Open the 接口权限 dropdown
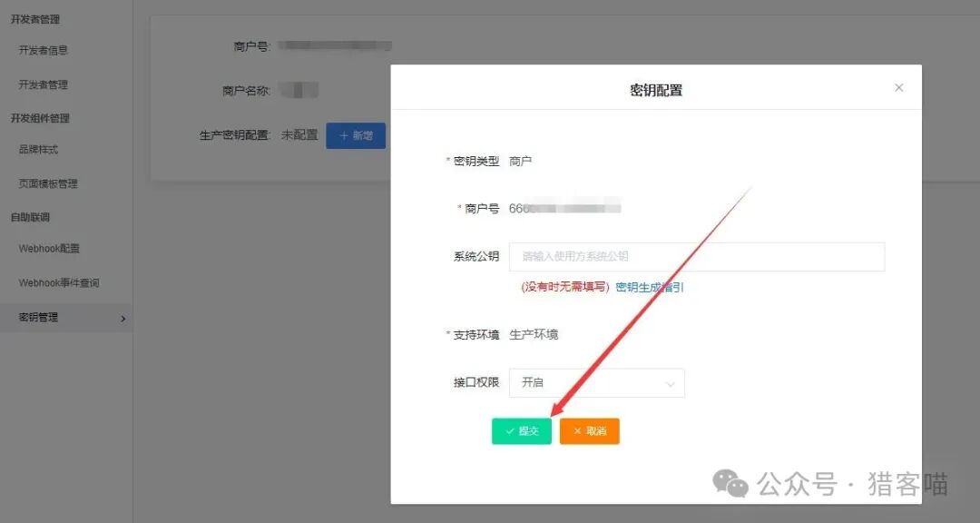 coord(596,382)
